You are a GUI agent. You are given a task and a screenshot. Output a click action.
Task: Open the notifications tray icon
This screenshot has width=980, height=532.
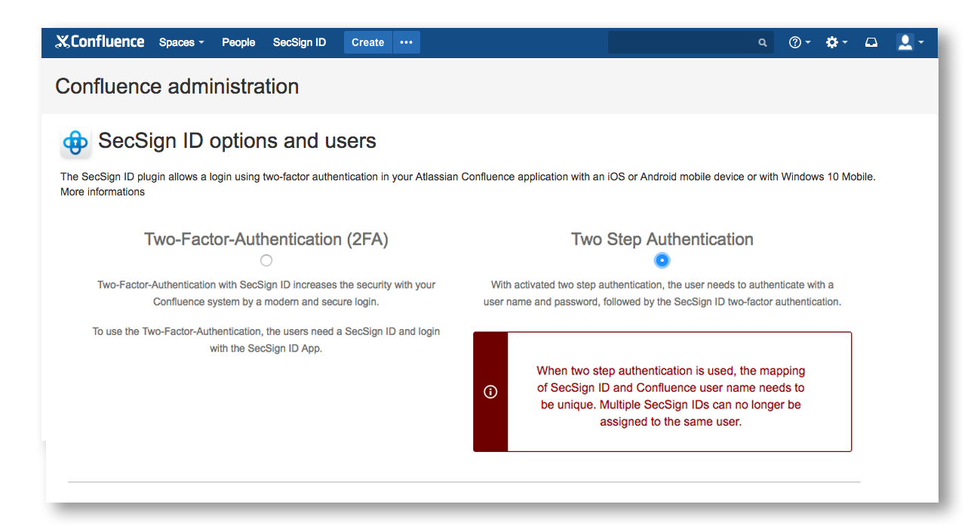pos(871,42)
